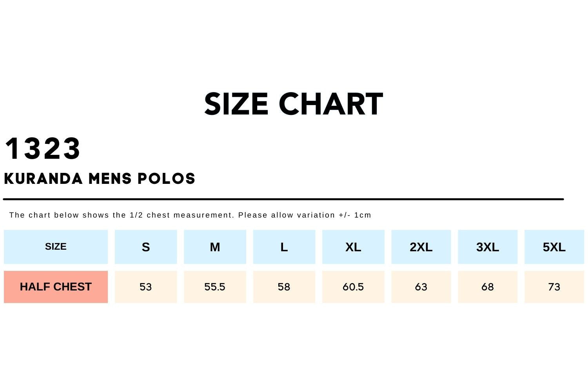
Task: Click the XL size column header
Action: 353,247
